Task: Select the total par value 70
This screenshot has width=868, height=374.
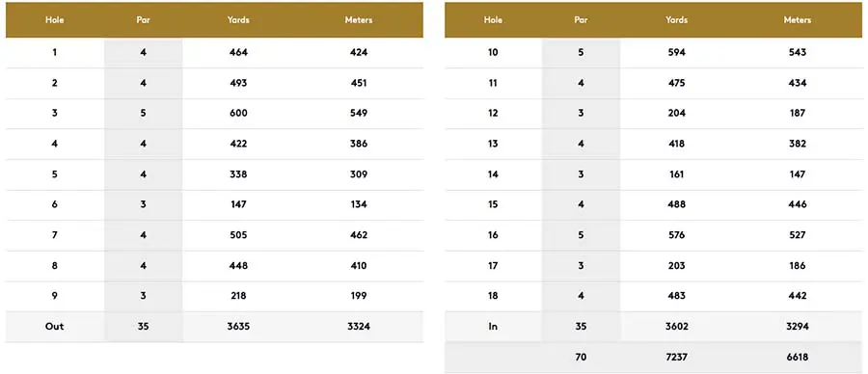Action: pos(581,358)
